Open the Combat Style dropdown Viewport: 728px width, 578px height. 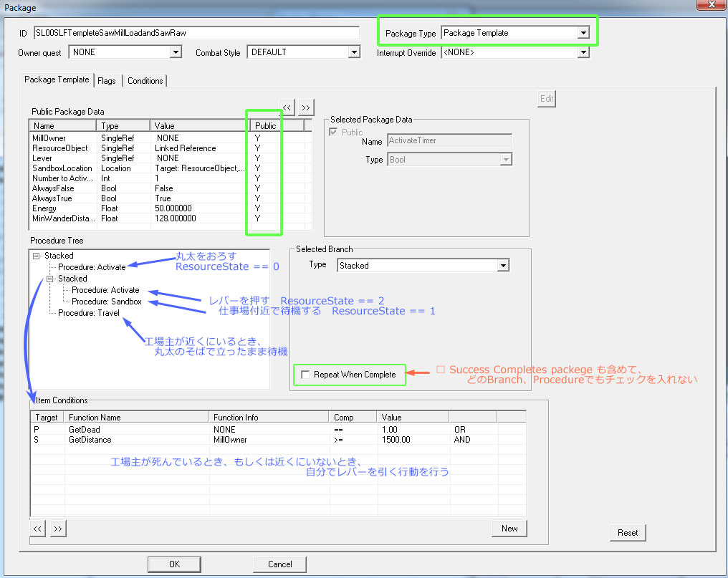click(354, 52)
